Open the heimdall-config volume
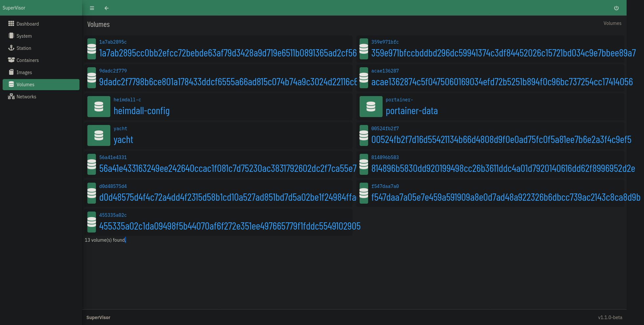The image size is (644, 325). (x=142, y=111)
